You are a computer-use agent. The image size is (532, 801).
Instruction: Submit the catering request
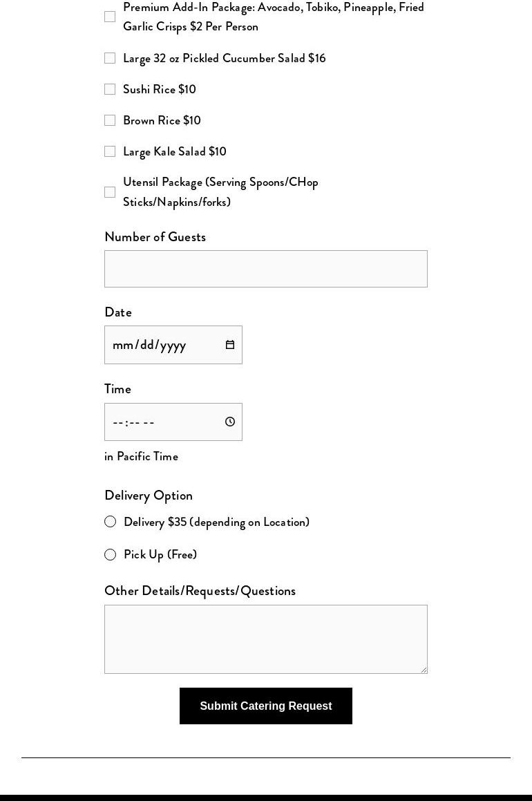(266, 706)
